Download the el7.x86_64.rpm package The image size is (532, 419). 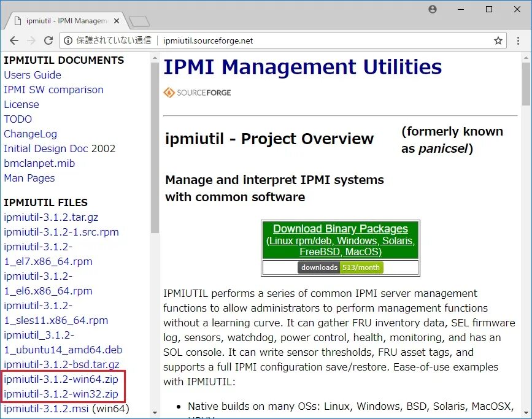(48, 254)
